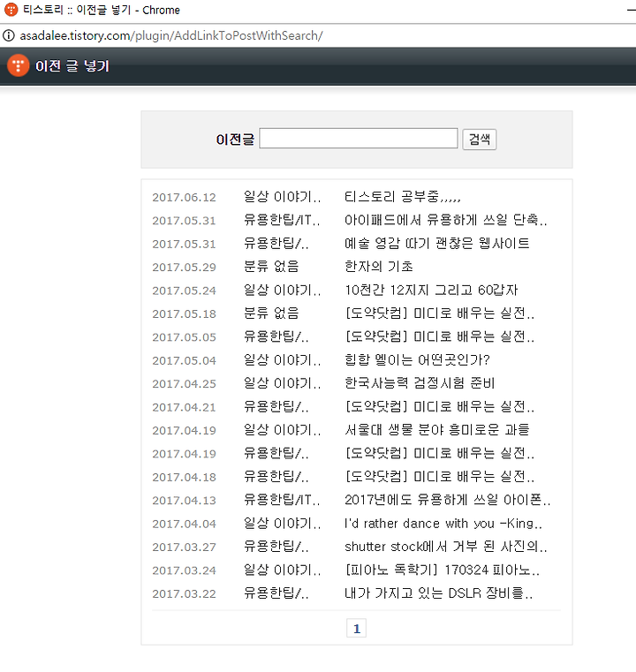Click the date 2017.05.24
Screen dimensions: 636x672
click(184, 291)
